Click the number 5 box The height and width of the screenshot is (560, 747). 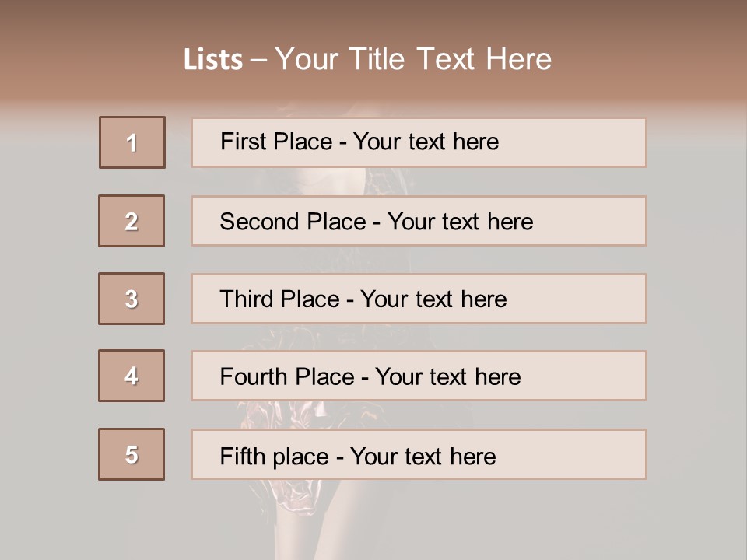132,454
